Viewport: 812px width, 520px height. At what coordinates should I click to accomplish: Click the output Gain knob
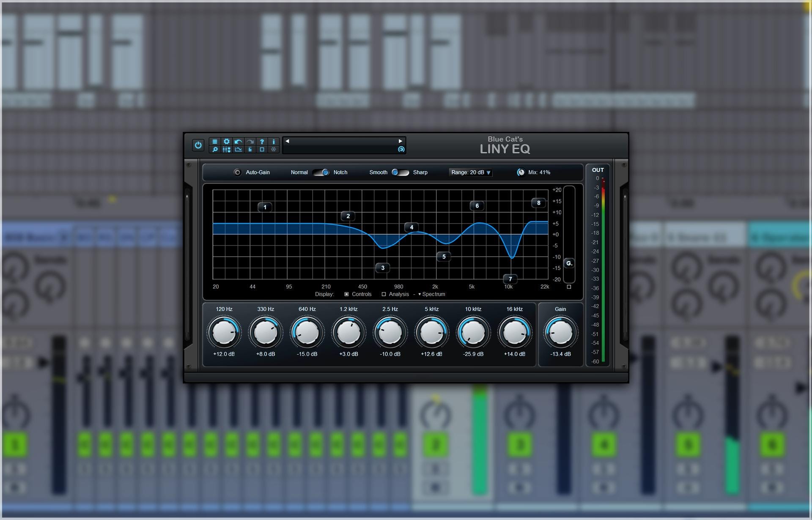point(560,332)
